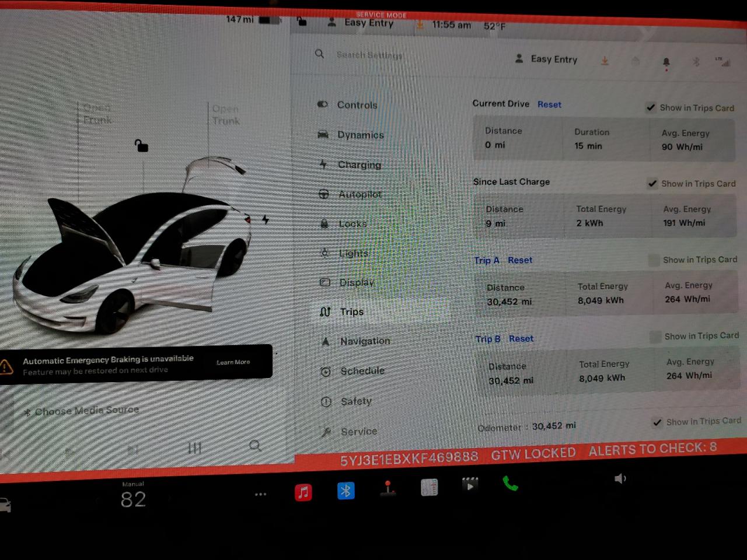Click the VIN 5YJ3E1EBXKF469888 text
Screen dimensions: 747x560
tap(409, 458)
